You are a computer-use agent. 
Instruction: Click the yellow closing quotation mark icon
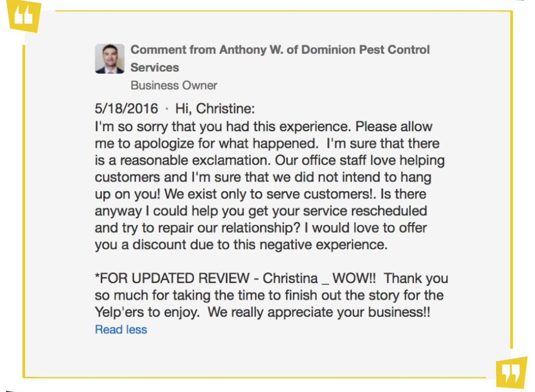511,373
